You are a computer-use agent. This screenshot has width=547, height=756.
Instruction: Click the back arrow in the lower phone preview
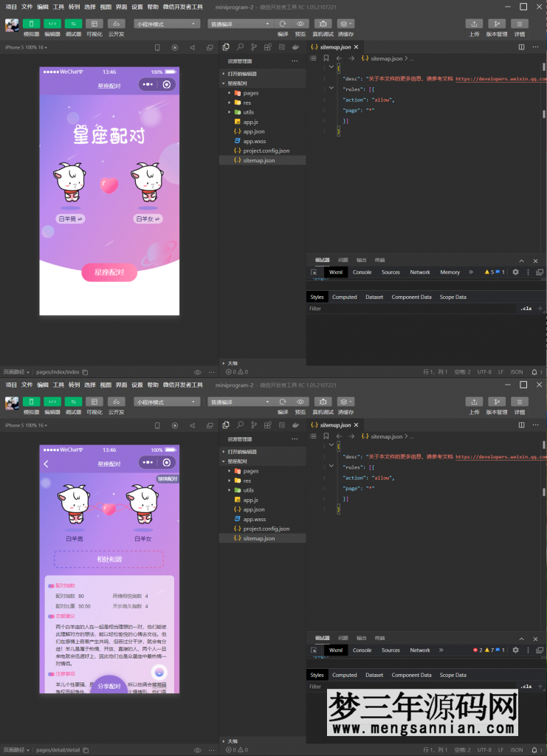tap(47, 464)
